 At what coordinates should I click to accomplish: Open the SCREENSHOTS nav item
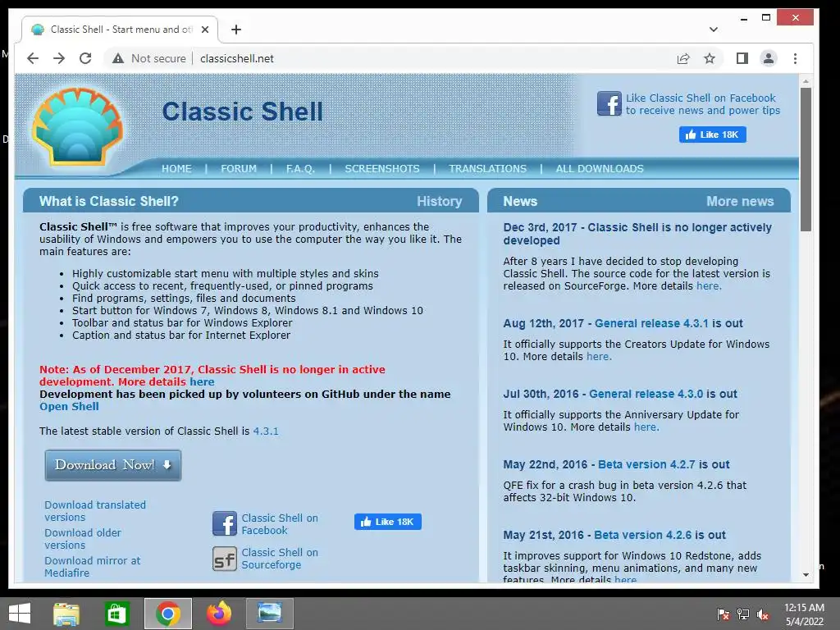382,169
